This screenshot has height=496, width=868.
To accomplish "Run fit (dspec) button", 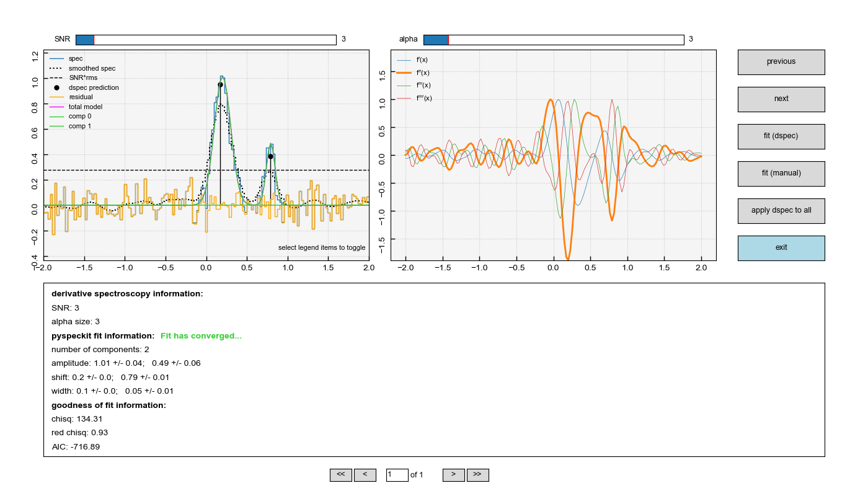I will click(781, 136).
